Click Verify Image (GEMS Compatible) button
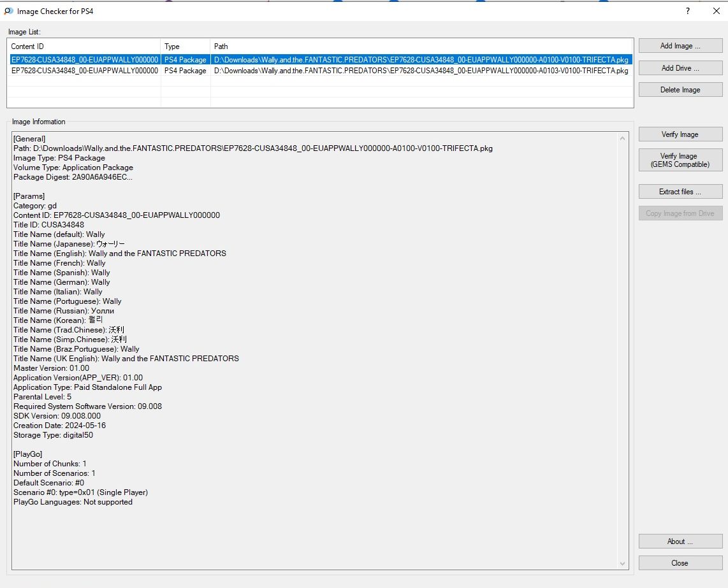 [x=680, y=160]
